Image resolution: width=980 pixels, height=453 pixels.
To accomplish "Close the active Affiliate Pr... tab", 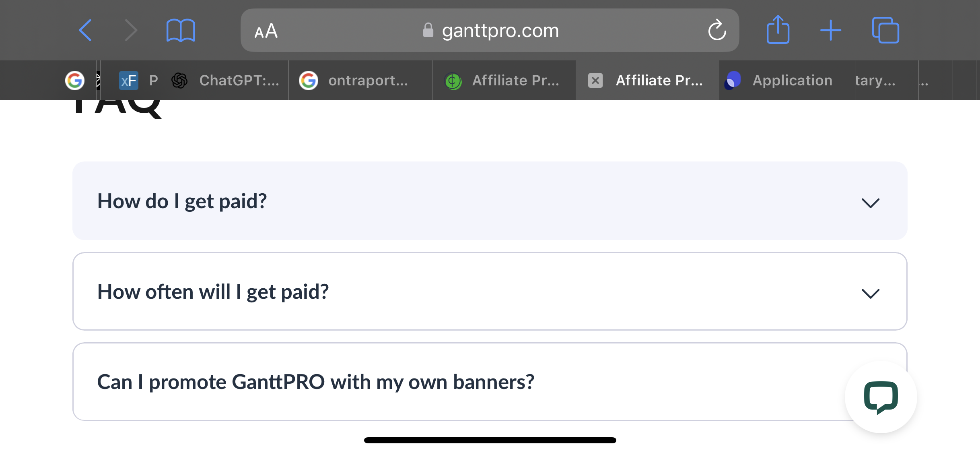I will coord(595,81).
